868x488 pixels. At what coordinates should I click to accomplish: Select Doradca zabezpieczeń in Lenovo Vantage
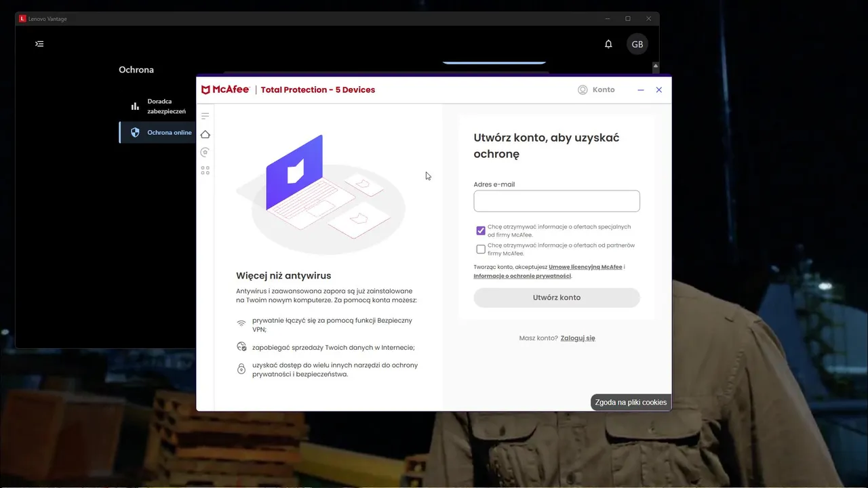[158, 106]
